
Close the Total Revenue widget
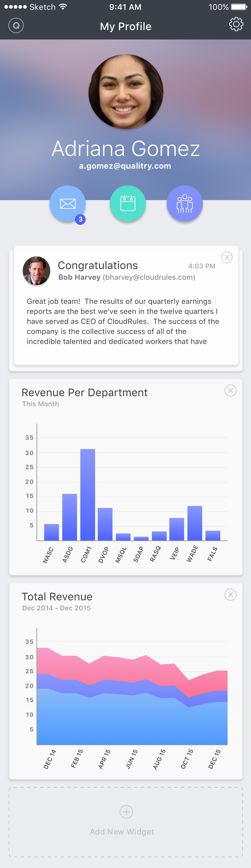(230, 595)
